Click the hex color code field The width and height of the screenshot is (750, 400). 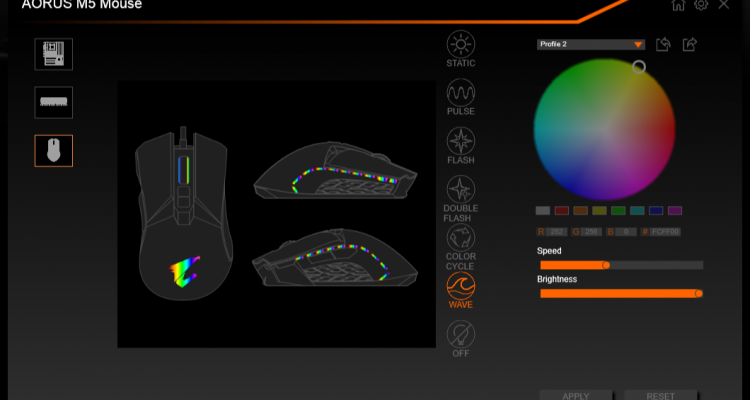pyautogui.click(x=663, y=232)
